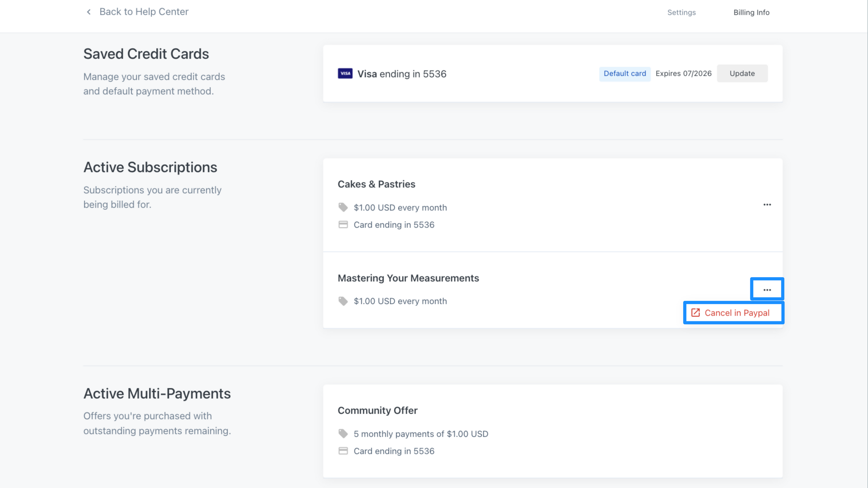Go back to Help Center link

[x=143, y=12]
